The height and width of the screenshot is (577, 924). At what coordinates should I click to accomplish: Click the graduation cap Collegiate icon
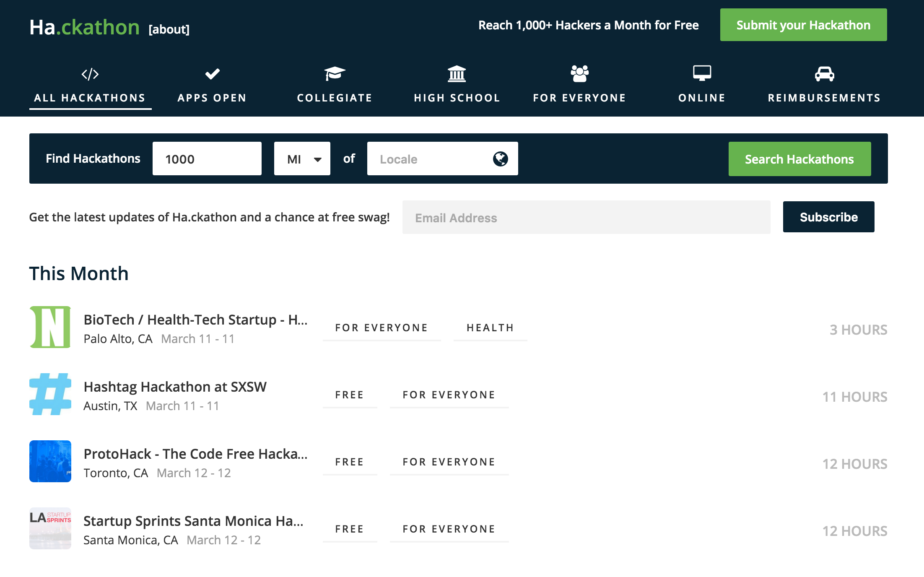tap(335, 74)
